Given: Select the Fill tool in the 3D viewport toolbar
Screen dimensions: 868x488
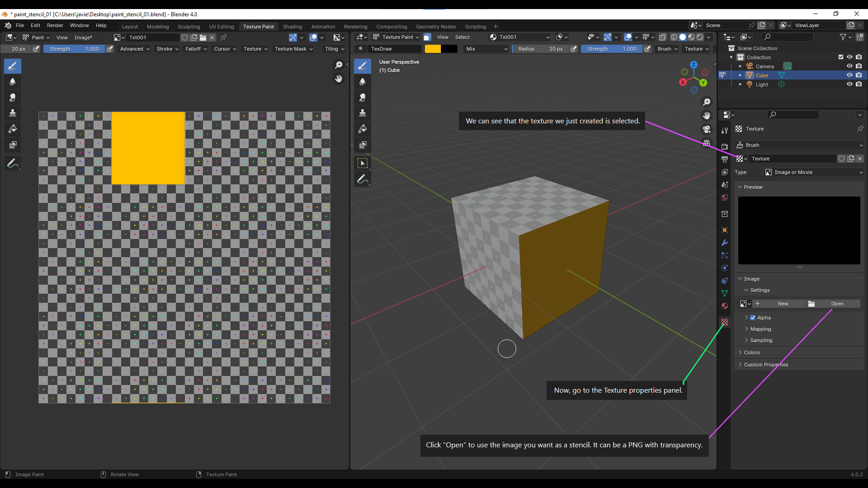Looking at the screenshot, I should pyautogui.click(x=362, y=129).
